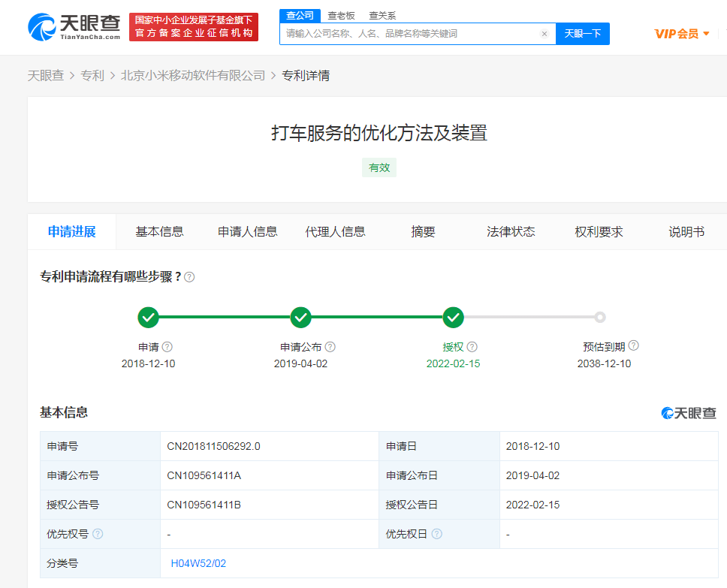Clear search box with the x icon
Viewport: 727px width, 588px height.
click(544, 34)
